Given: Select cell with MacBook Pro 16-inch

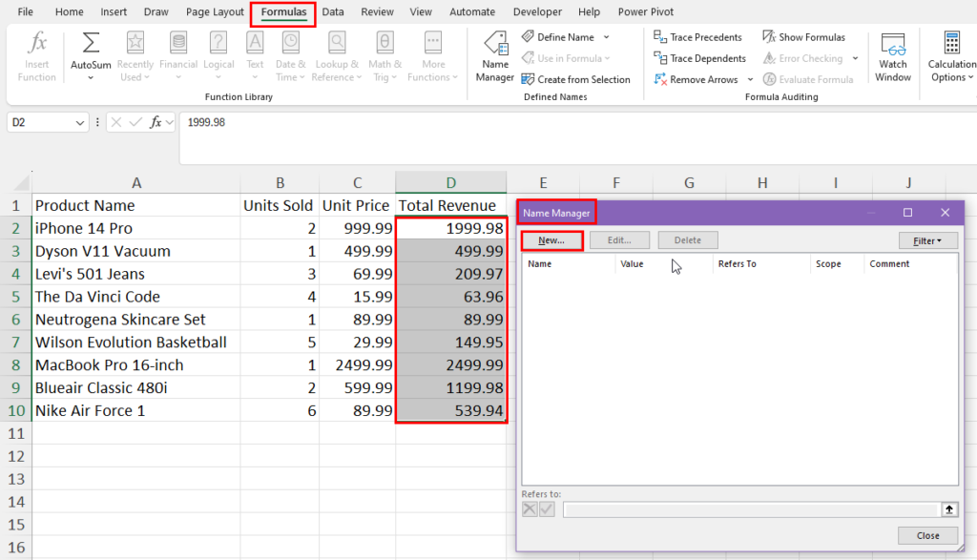Looking at the screenshot, I should coord(135,365).
